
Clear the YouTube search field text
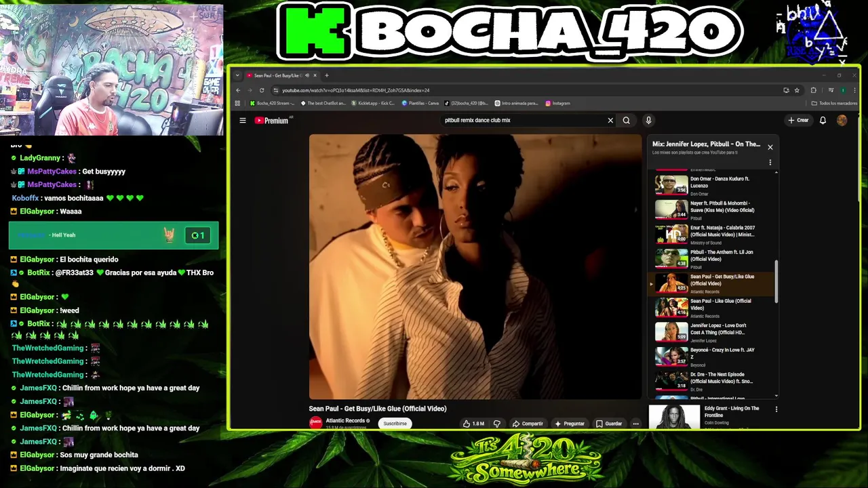tap(610, 121)
